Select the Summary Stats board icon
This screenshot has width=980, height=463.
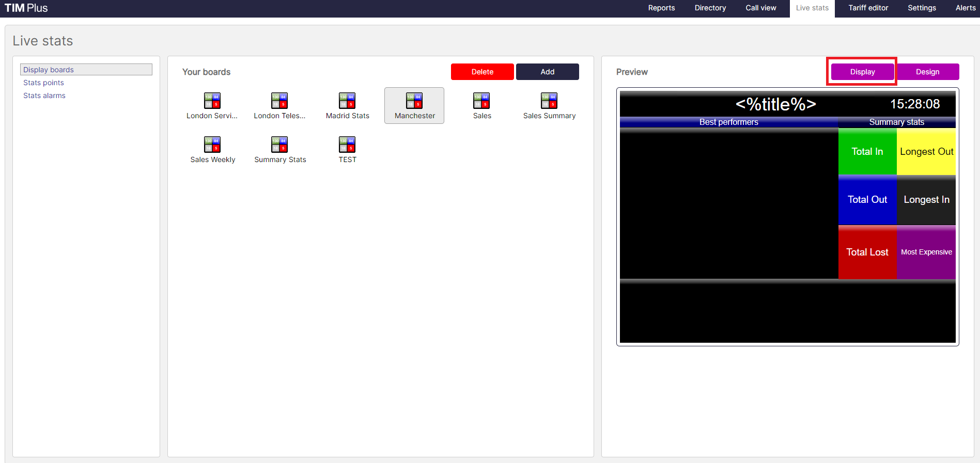pyautogui.click(x=279, y=145)
